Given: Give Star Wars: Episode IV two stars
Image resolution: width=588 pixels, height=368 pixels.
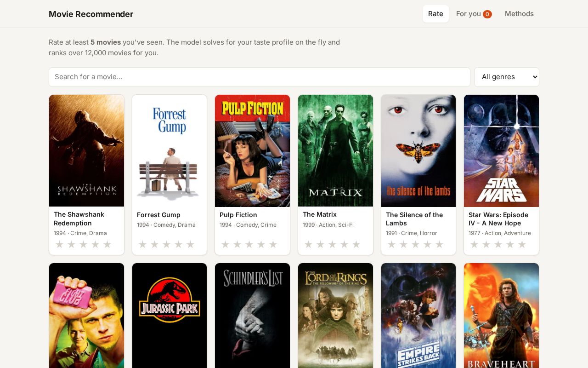Looking at the screenshot, I should click(486, 245).
